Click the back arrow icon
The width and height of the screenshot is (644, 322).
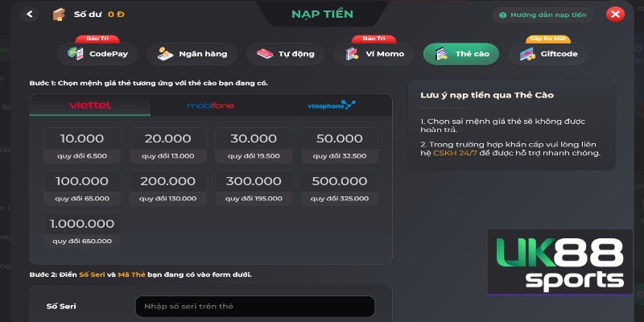[x=31, y=14]
